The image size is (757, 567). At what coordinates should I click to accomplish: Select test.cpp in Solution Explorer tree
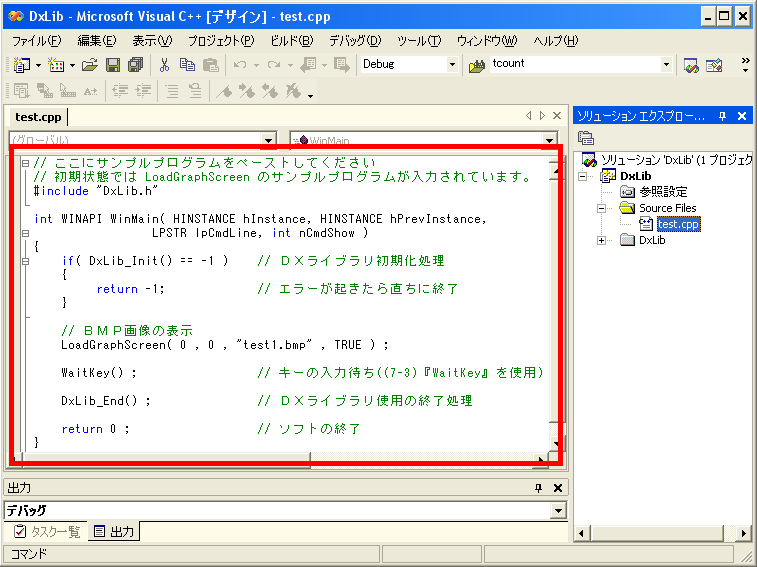pyautogui.click(x=678, y=224)
